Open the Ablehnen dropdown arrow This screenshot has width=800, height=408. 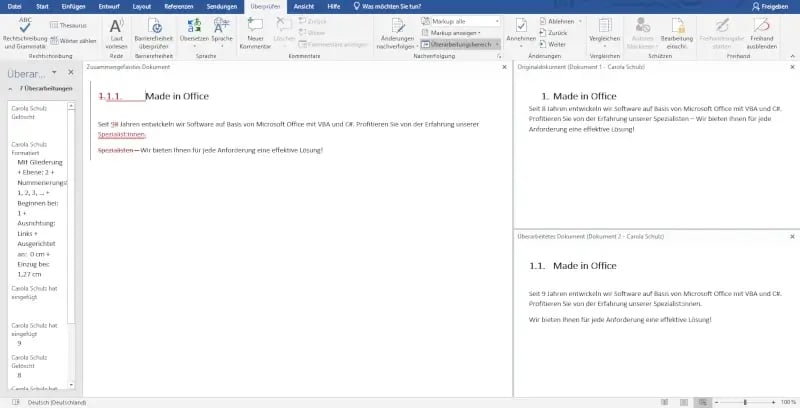[580, 21]
